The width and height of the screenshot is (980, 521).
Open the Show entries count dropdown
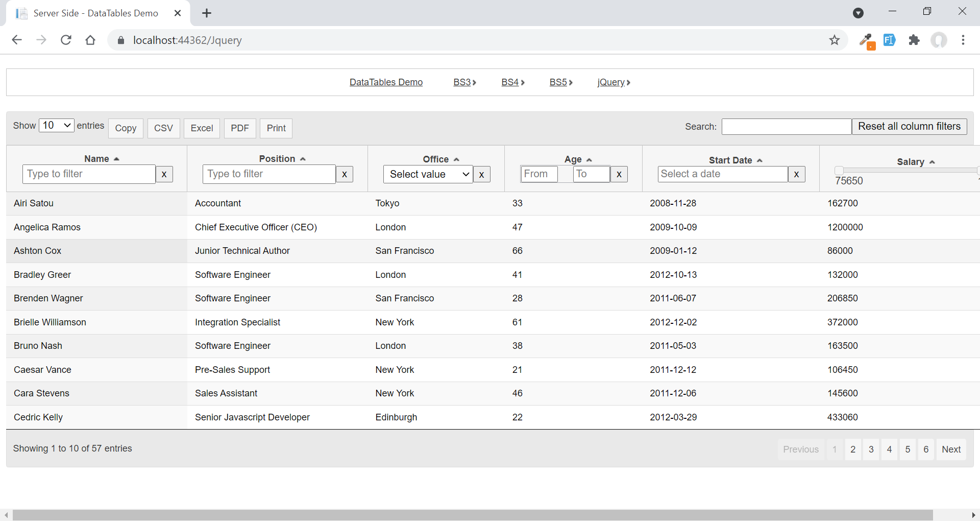[57, 125]
